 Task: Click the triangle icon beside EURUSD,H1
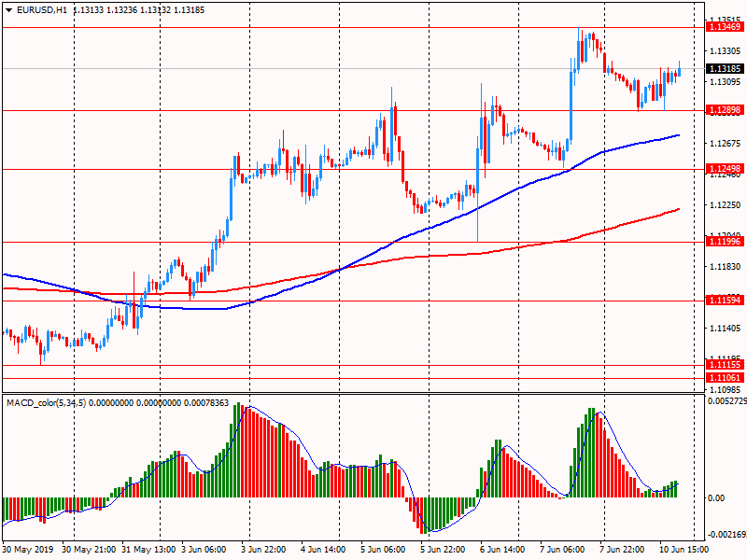[x=8, y=10]
